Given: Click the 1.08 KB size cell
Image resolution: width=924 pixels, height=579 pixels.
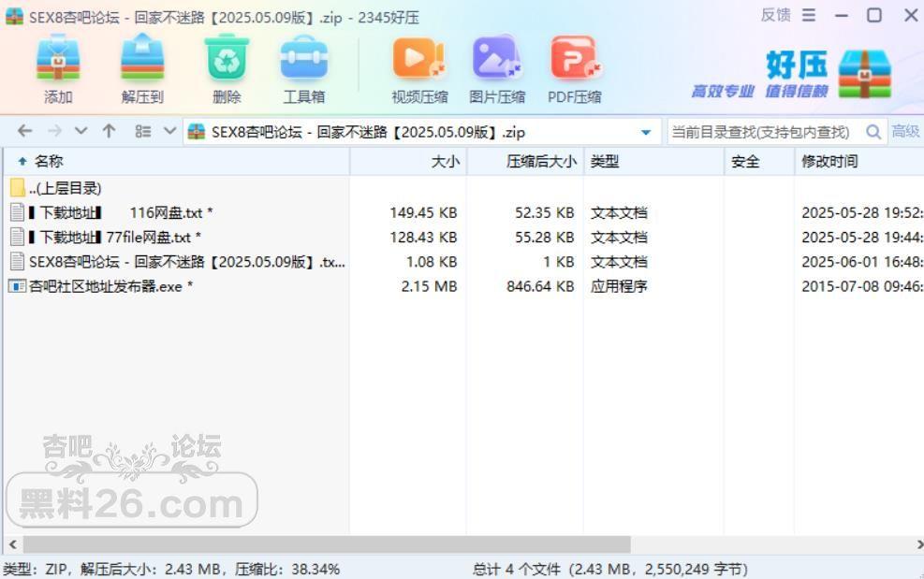Looking at the screenshot, I should point(432,262).
